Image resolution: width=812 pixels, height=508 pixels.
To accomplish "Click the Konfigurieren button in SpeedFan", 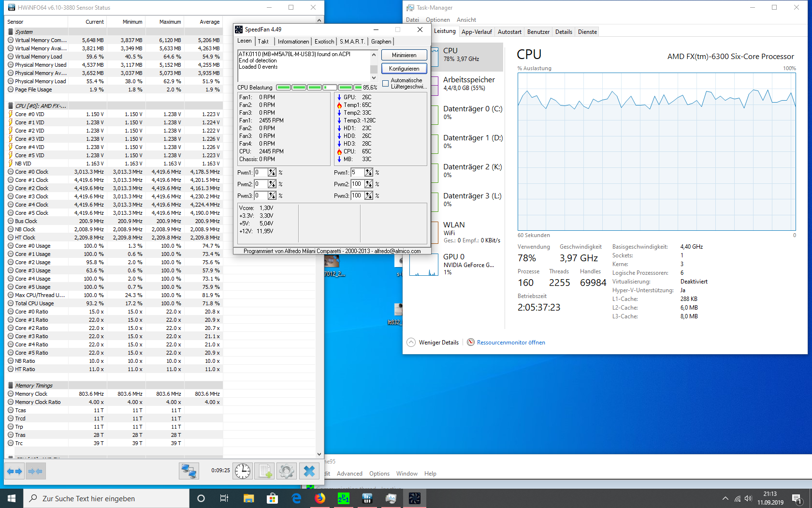I will [404, 69].
